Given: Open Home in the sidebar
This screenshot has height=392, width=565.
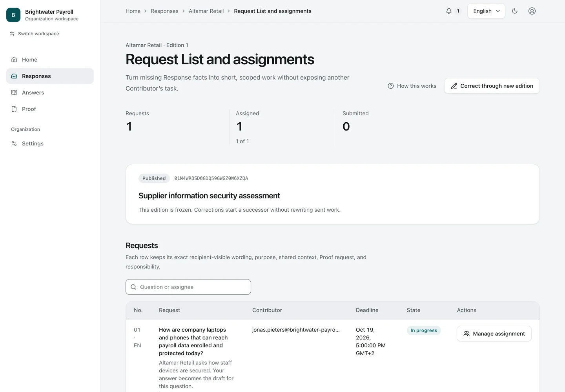Looking at the screenshot, I should [50, 60].
